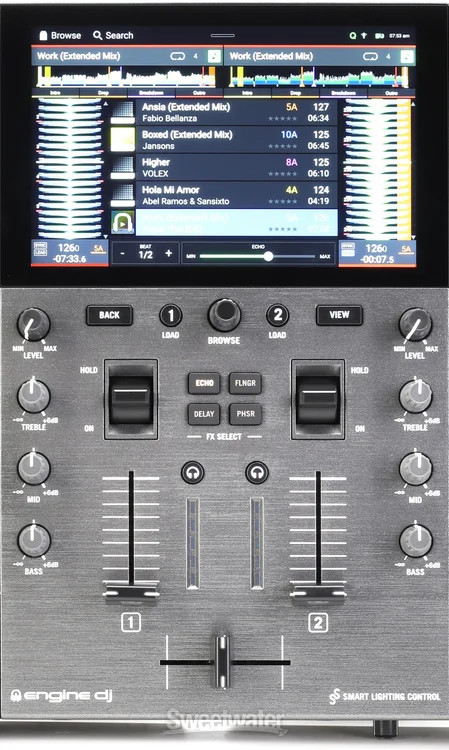Viewport: 449px width, 750px height.
Task: Tap deck 2 track overview waveform
Action: (x=319, y=77)
